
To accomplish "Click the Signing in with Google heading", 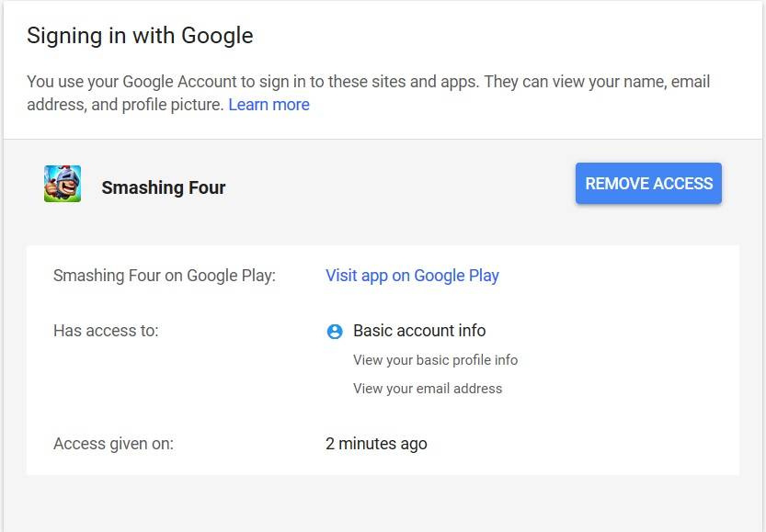I will (x=140, y=36).
